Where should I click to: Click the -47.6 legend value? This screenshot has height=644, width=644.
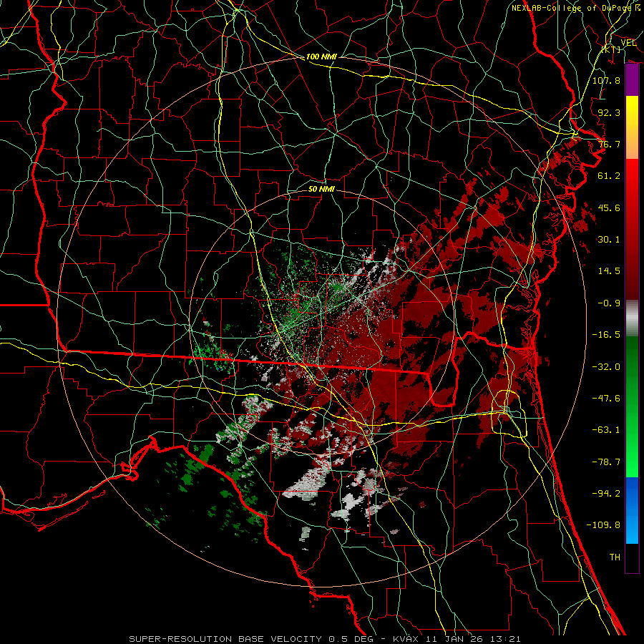pos(606,399)
